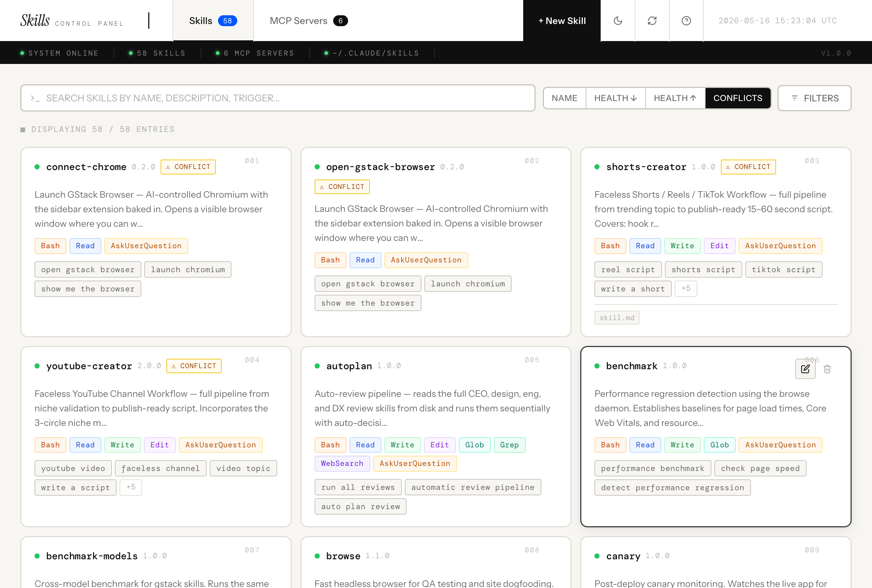This screenshot has width=872, height=588.
Task: Open the autoplan skill card title
Action: point(349,366)
